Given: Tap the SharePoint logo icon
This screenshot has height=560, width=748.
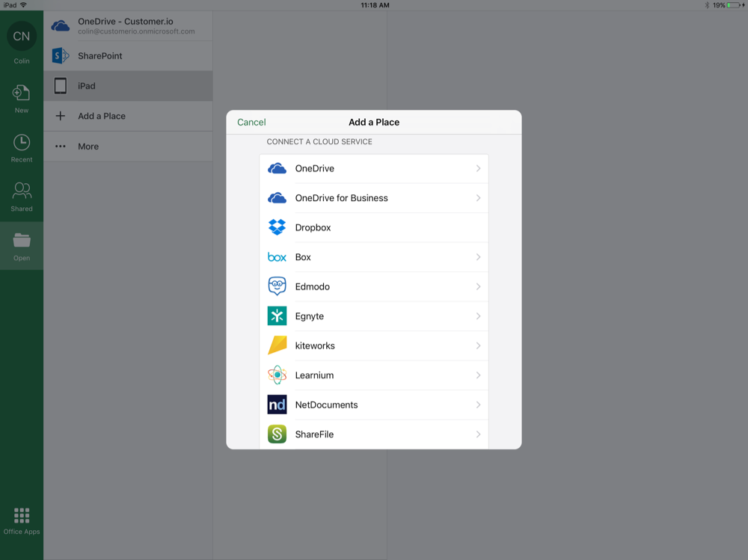Looking at the screenshot, I should coord(61,56).
